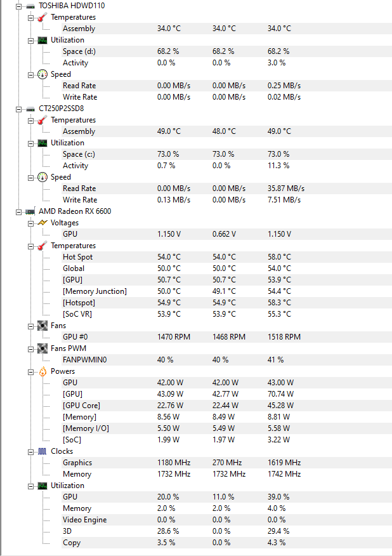Image resolution: width=392 pixels, height=556 pixels.
Task: Select the [Memory Junction] temperature row
Action: (x=227, y=291)
